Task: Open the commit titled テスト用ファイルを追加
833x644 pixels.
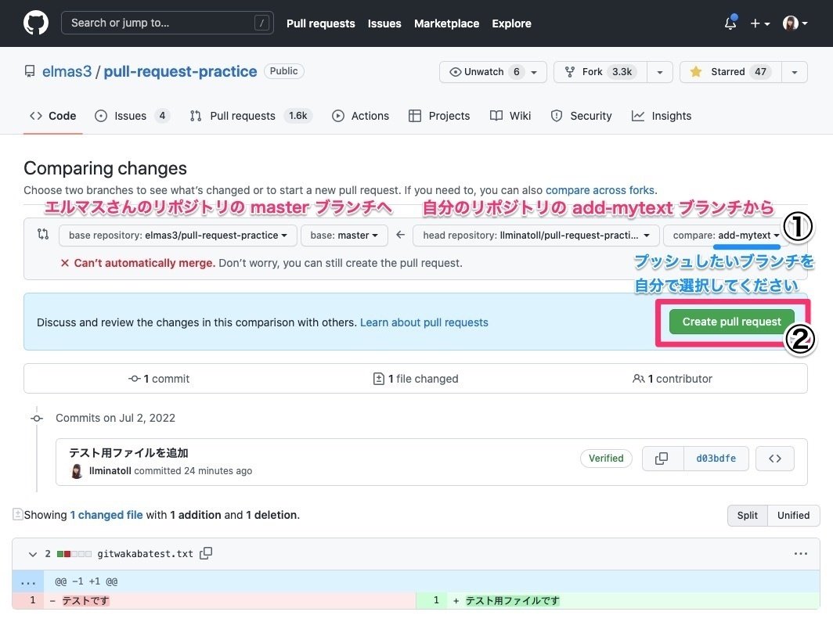Action: tap(128, 452)
